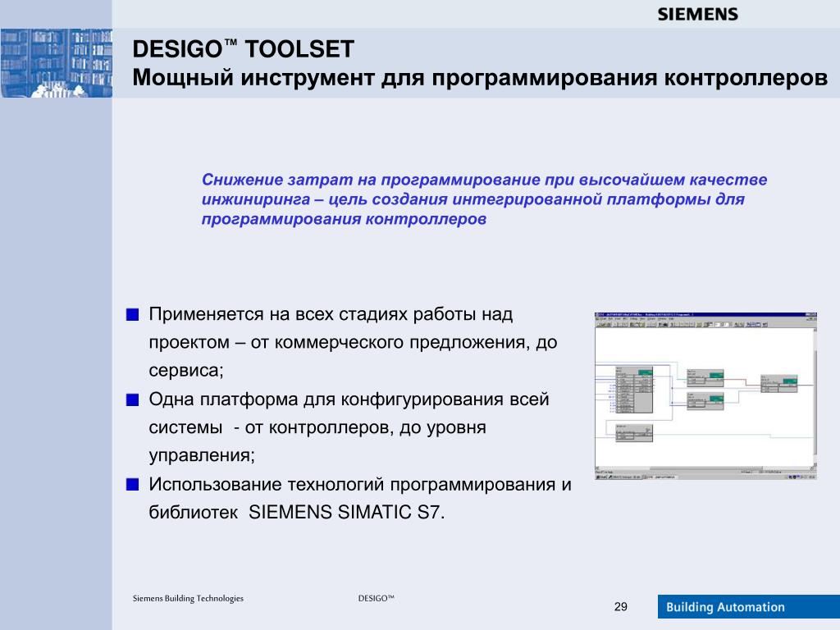Click the blue square bullet beside "Применяется"

[x=132, y=314]
